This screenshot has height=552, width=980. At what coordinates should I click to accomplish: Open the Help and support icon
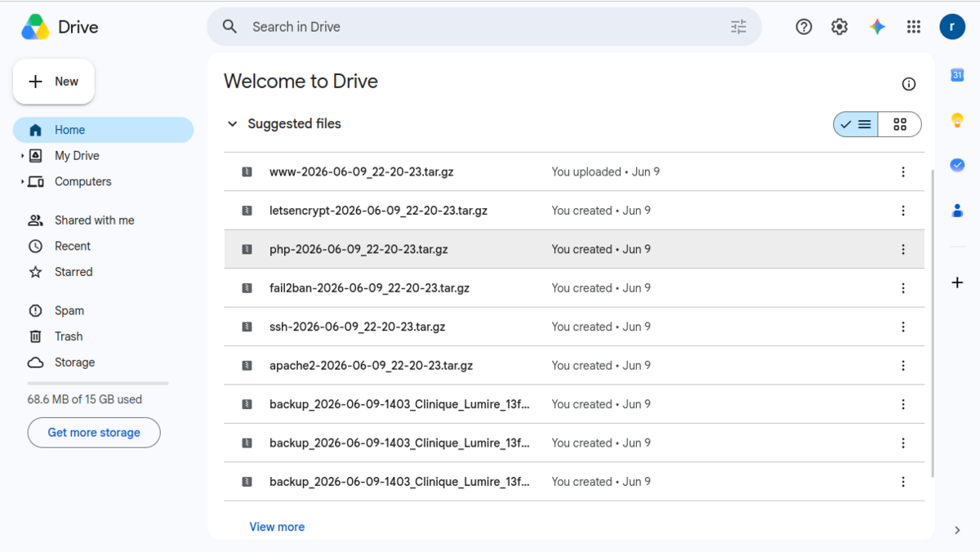click(804, 27)
